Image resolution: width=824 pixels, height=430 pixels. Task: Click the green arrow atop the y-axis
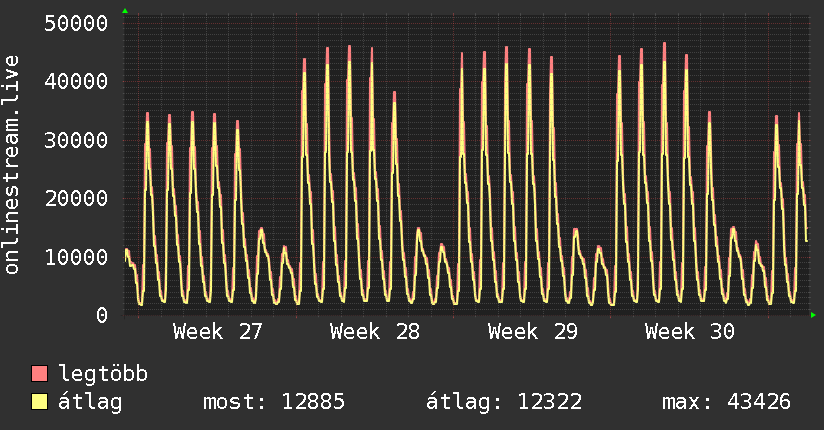[x=125, y=11]
